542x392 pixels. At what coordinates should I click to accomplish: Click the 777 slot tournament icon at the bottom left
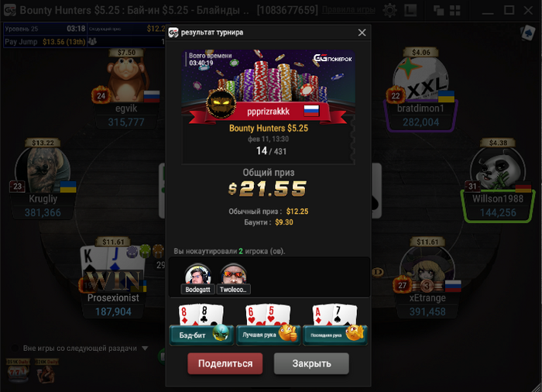coord(18,371)
